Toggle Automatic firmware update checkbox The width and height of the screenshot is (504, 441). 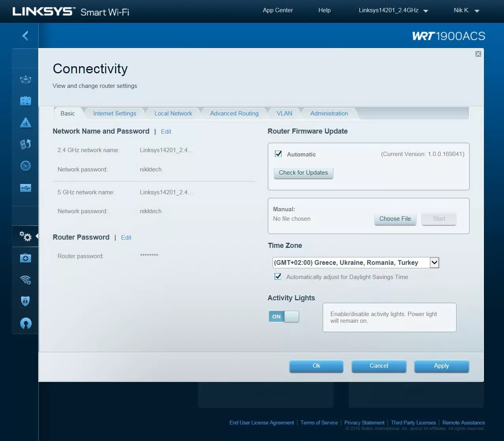(x=278, y=154)
